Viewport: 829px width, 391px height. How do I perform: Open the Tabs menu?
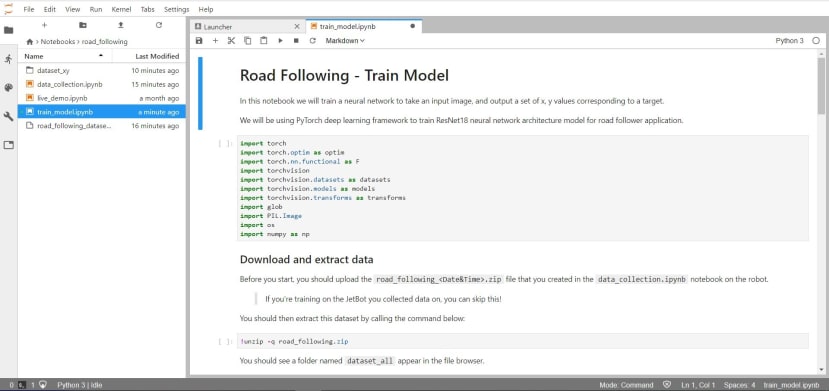click(x=148, y=10)
